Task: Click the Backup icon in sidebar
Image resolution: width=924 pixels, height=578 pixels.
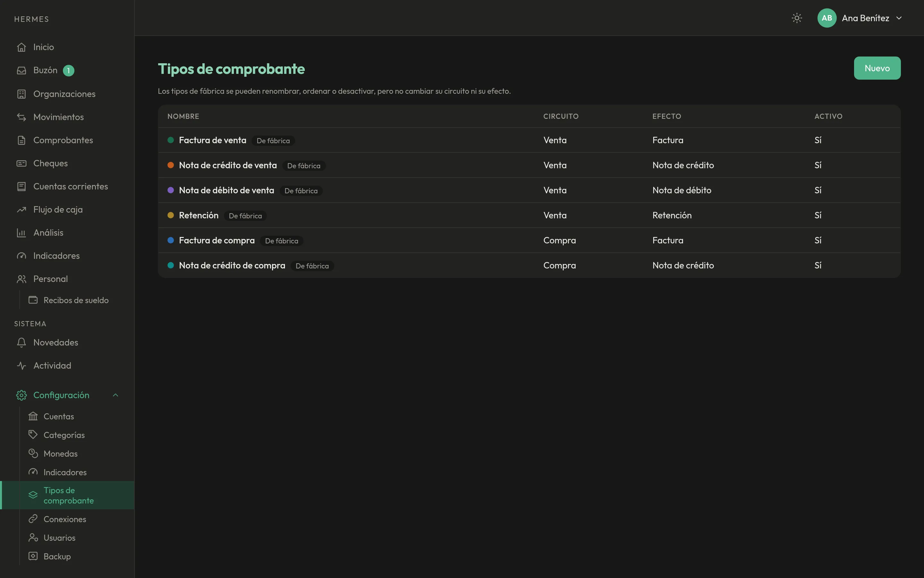Action: point(33,556)
